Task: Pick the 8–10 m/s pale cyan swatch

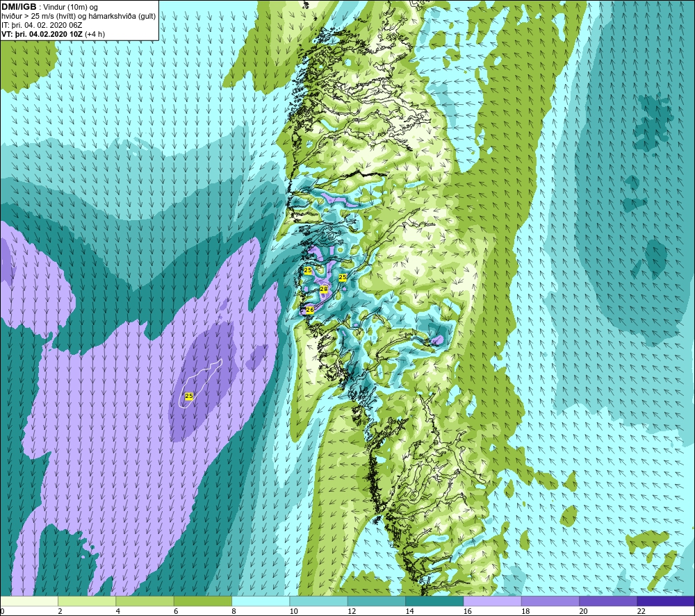Action: tap(261, 601)
